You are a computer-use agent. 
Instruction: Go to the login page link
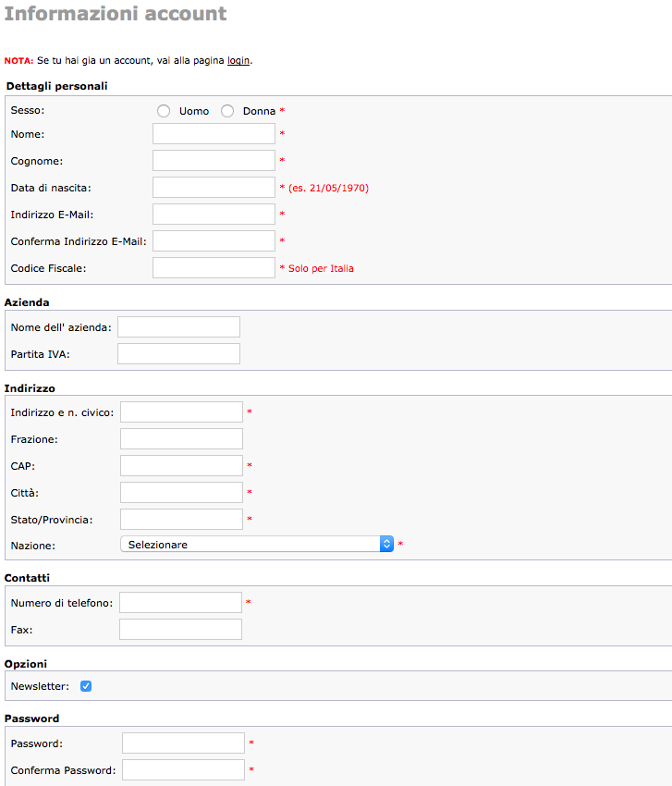point(238,61)
